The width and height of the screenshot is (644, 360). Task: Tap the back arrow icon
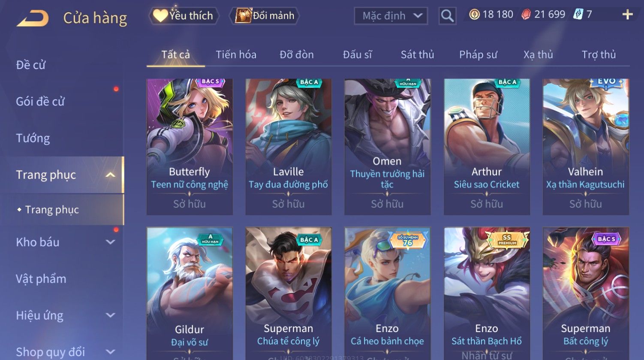pos(33,18)
